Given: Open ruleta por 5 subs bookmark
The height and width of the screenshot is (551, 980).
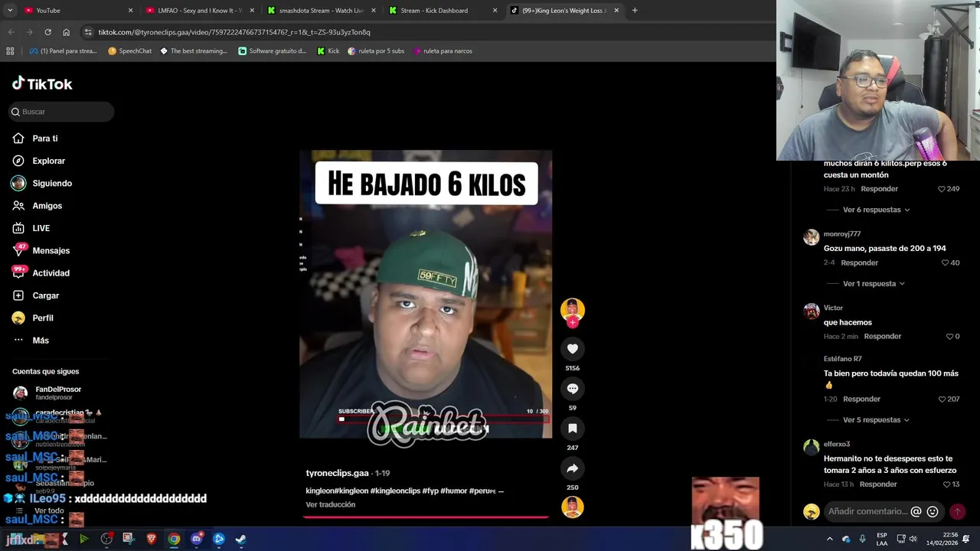Looking at the screenshot, I should pos(375,51).
